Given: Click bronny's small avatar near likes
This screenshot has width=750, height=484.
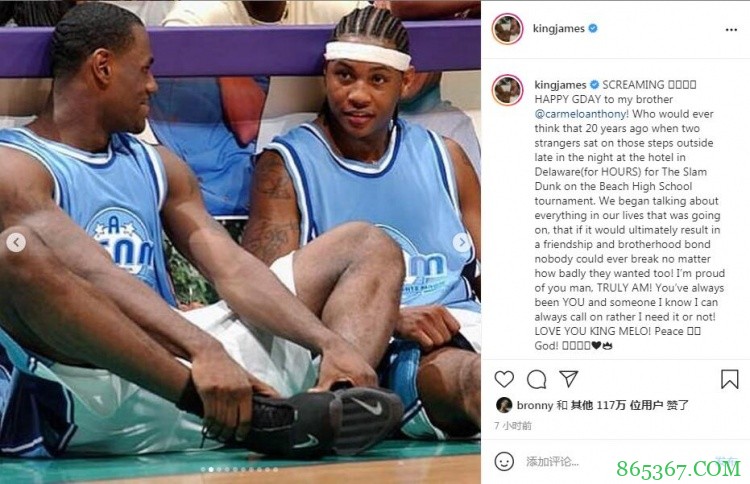Looking at the screenshot, I should pyautogui.click(x=504, y=405).
